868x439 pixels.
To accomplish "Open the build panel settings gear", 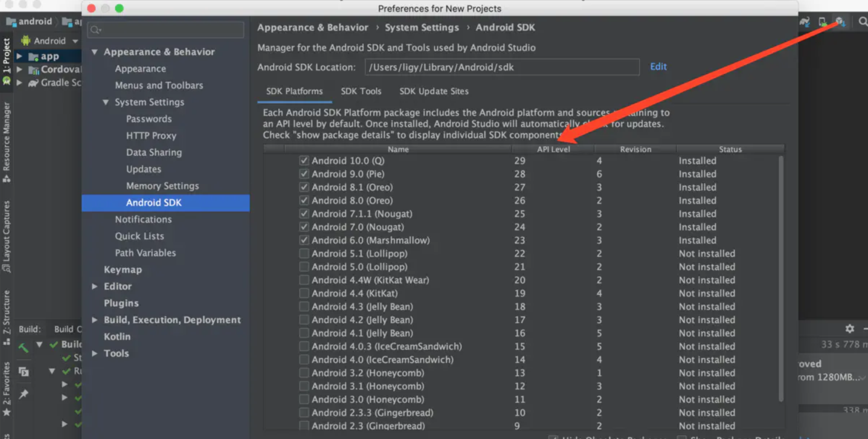I will 850,329.
